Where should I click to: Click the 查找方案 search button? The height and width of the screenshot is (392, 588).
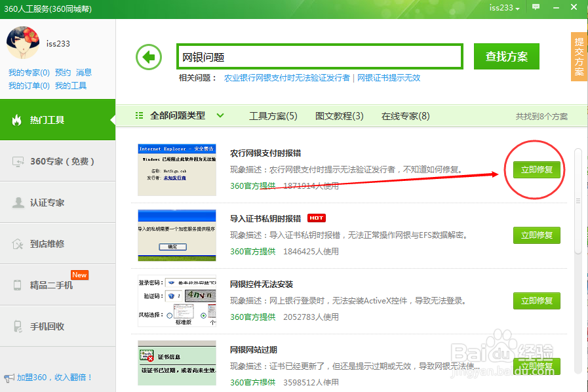point(507,56)
